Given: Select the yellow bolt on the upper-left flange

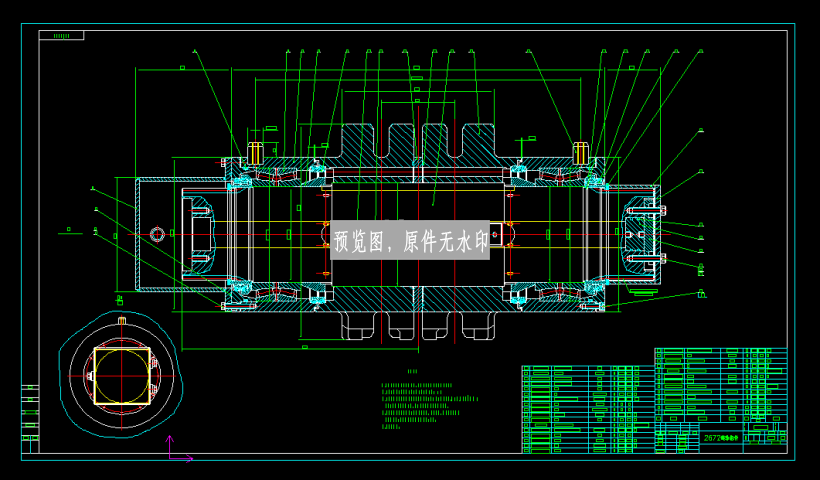Looking at the screenshot, I should point(254,153).
